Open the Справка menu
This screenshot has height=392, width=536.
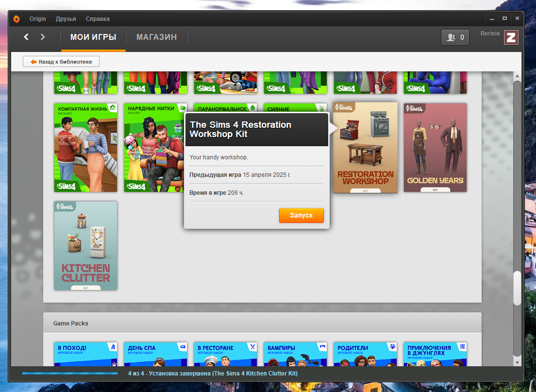pyautogui.click(x=98, y=19)
